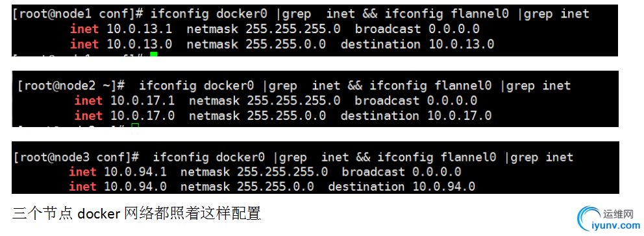The image size is (644, 236).
Task: Click IP address 10.0.17.1 on node2
Action: point(143,100)
